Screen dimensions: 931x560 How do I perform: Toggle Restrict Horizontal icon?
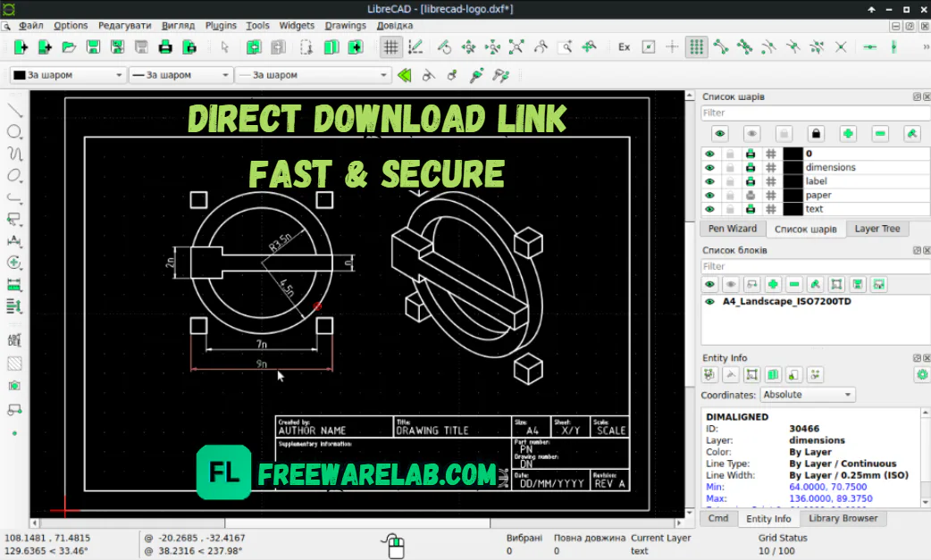tap(870, 46)
